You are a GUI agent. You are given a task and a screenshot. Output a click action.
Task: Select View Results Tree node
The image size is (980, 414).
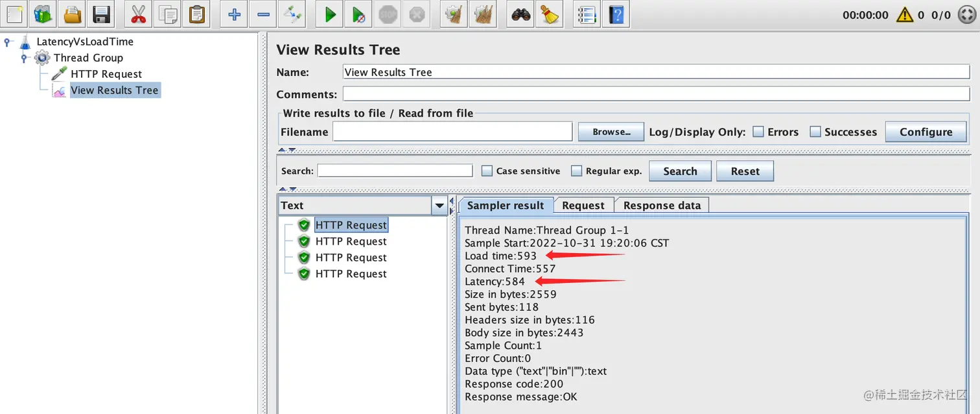[114, 90]
